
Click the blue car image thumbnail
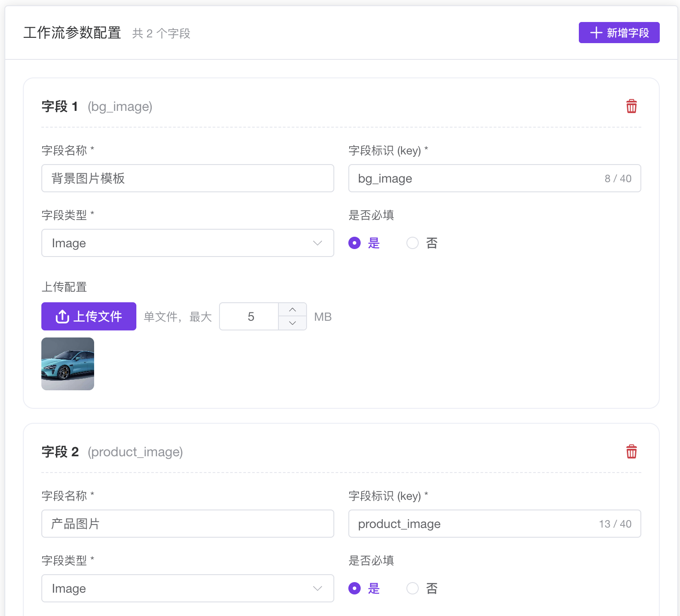pyautogui.click(x=67, y=364)
